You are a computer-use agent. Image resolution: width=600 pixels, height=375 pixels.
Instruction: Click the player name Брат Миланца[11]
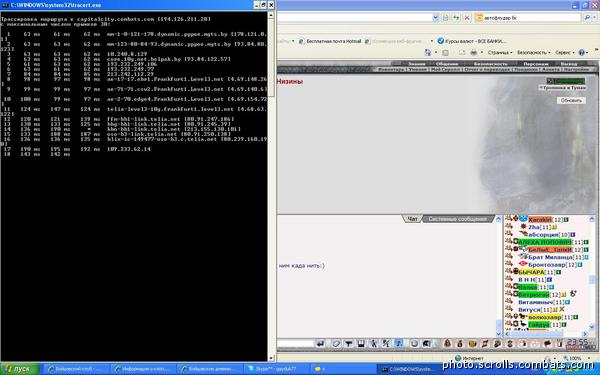click(556, 257)
